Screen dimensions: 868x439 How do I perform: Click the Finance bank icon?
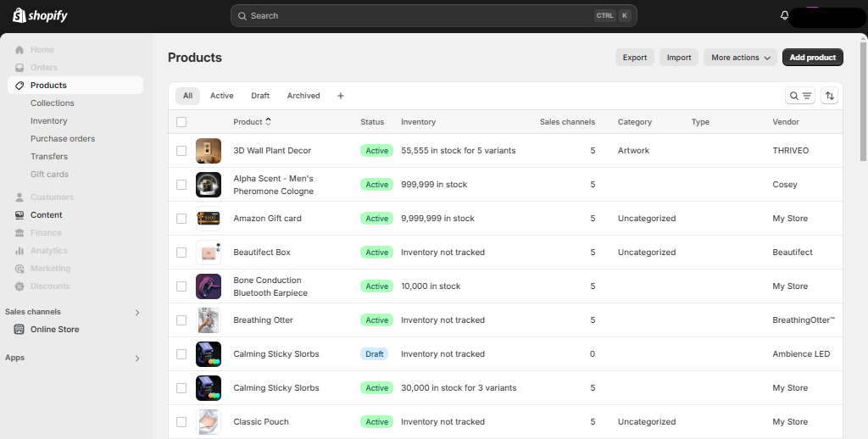coord(19,232)
